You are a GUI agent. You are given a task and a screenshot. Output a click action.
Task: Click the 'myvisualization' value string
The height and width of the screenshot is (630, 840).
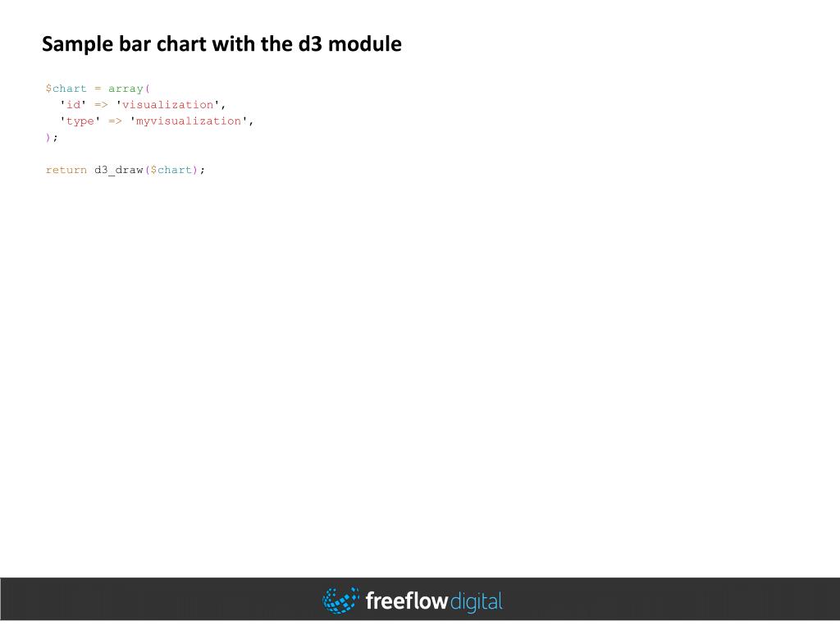(x=189, y=121)
